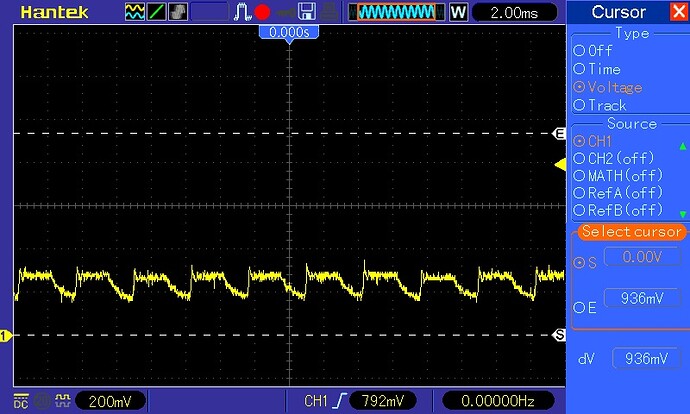Click the DC coupling icon
Viewport: 690px width, 414px height.
pos(21,401)
